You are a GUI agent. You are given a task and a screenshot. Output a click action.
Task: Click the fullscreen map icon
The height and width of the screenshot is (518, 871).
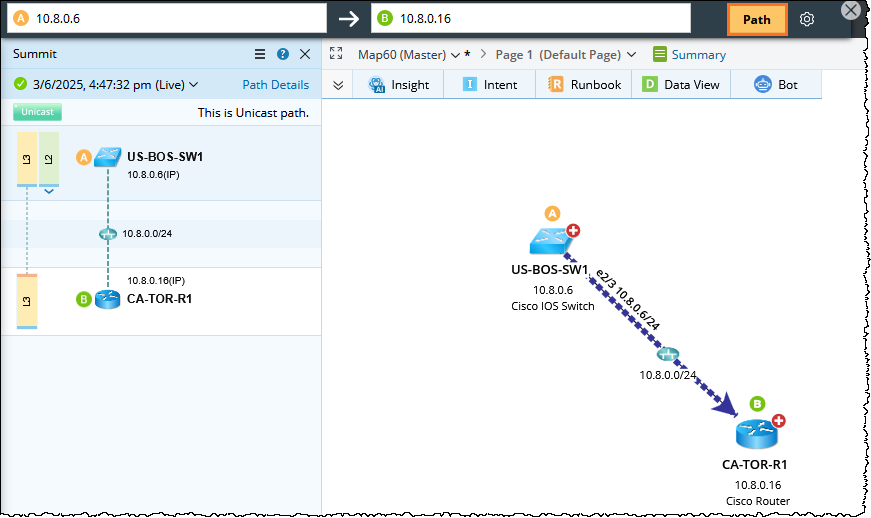336,54
